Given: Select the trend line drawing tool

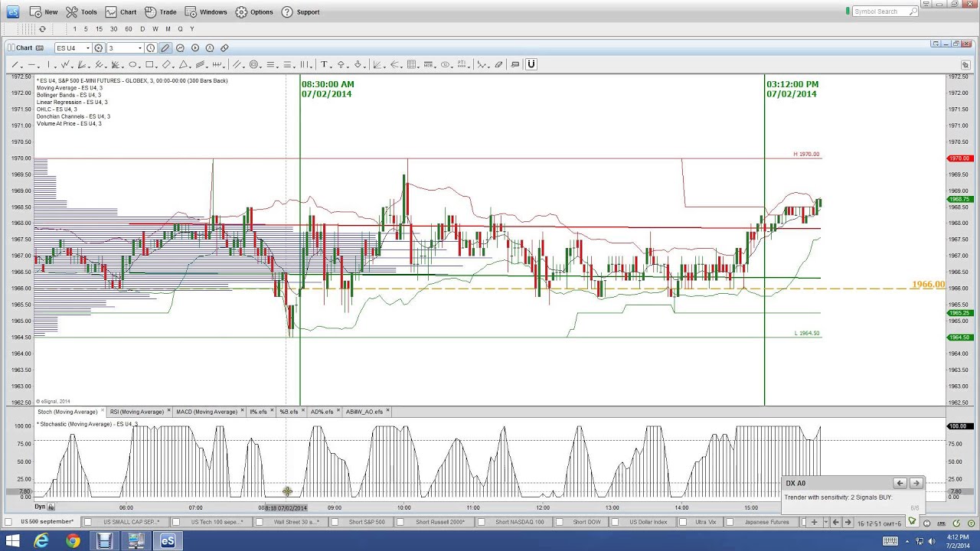Looking at the screenshot, I should 15,65.
